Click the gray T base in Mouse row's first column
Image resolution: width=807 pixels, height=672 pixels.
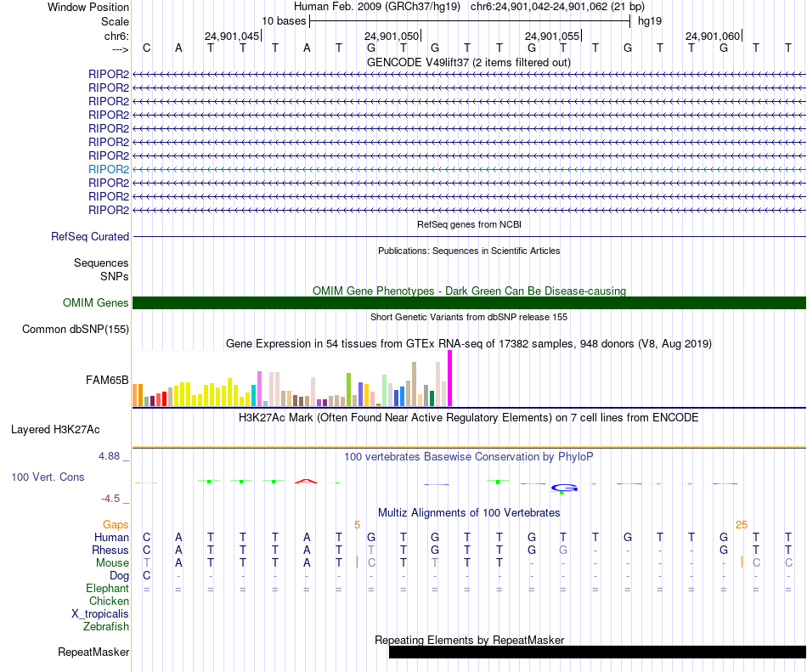[x=147, y=563]
